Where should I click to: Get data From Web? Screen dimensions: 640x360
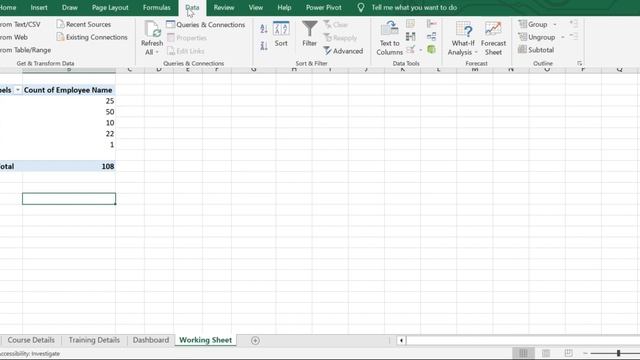14,37
